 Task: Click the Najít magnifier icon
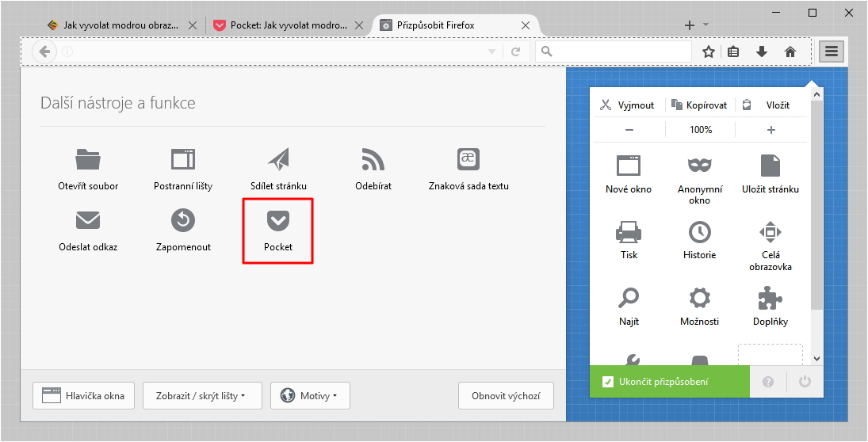tap(629, 298)
